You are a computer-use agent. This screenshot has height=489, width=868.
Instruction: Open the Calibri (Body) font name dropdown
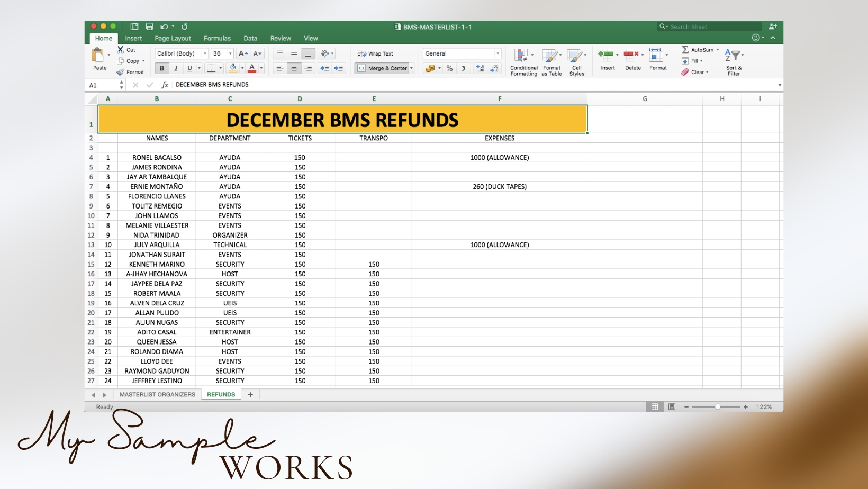pyautogui.click(x=205, y=53)
